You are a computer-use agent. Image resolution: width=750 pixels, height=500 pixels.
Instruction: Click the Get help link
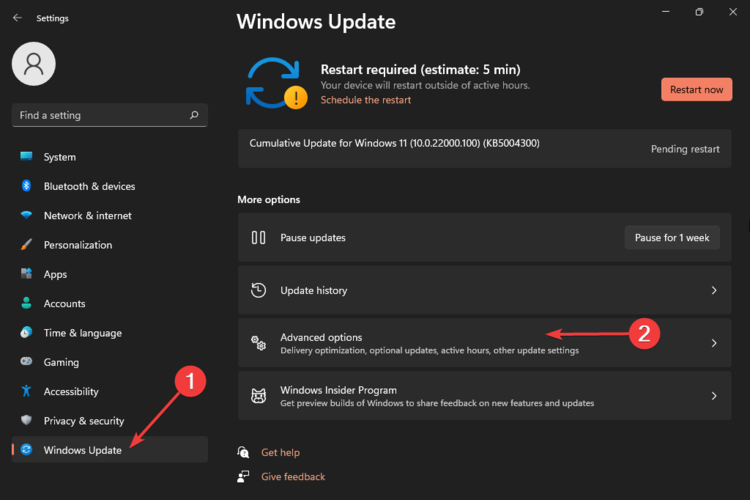point(280,453)
